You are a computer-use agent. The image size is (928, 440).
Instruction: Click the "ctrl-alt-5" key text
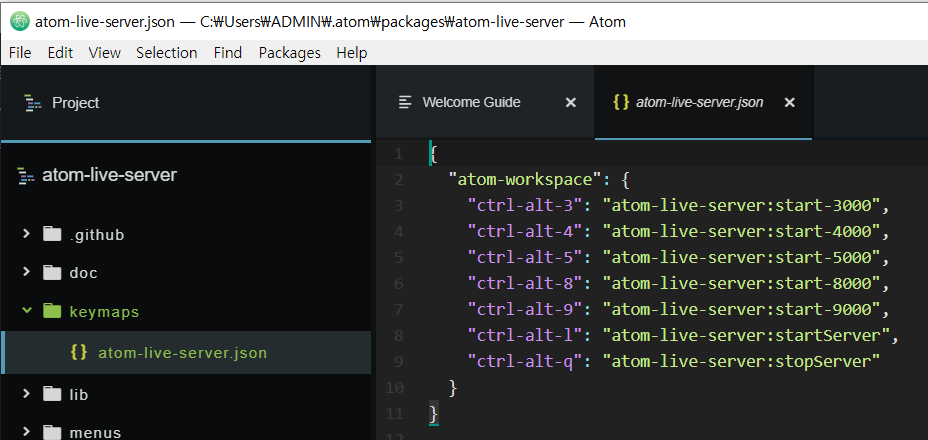526,258
